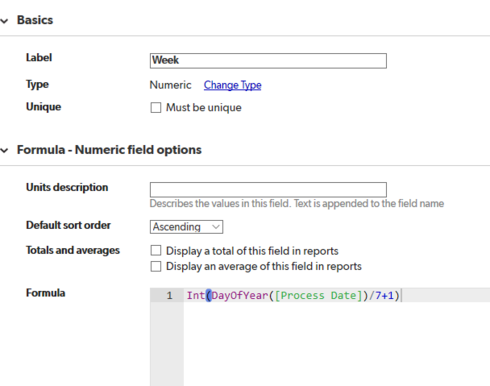Check Display an average of this field
This screenshot has height=386, width=490.
point(156,266)
